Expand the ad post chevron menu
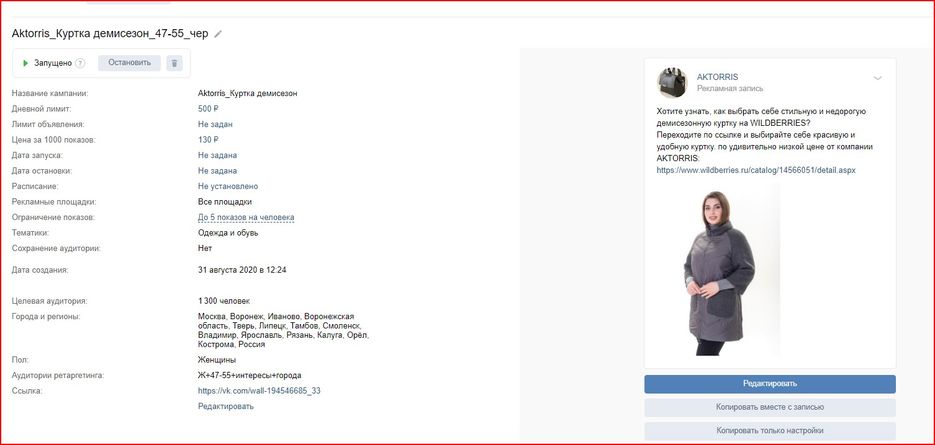 (x=877, y=78)
